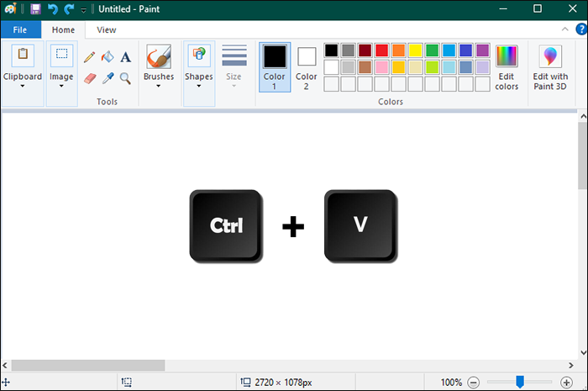Image resolution: width=588 pixels, height=391 pixels.
Task: Click the Save icon in title bar
Action: pos(35,9)
